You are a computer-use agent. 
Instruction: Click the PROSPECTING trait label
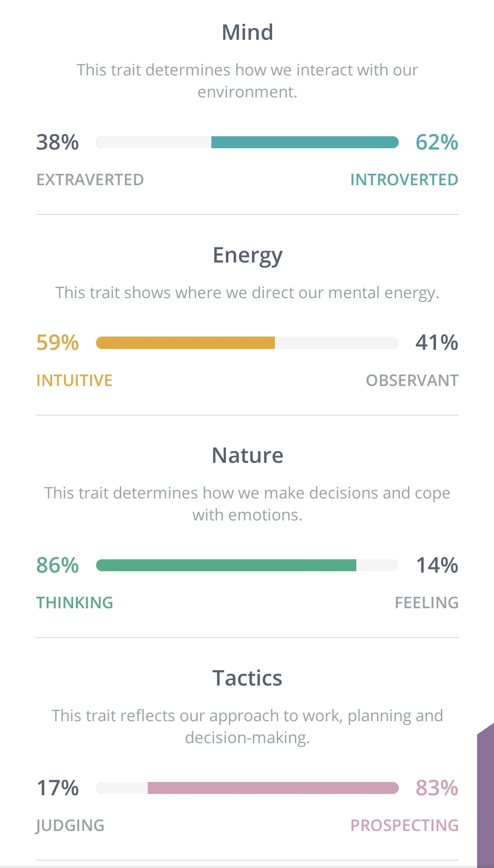point(404,825)
